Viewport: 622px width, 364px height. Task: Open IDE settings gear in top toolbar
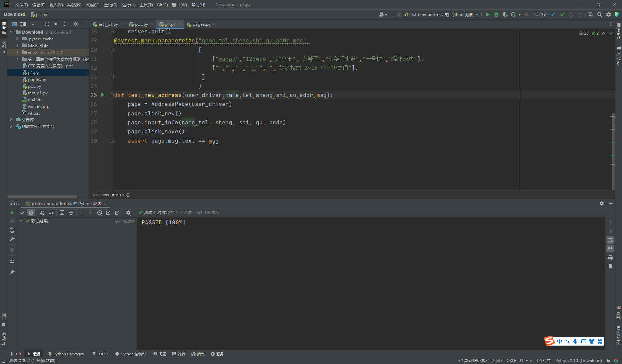[609, 14]
